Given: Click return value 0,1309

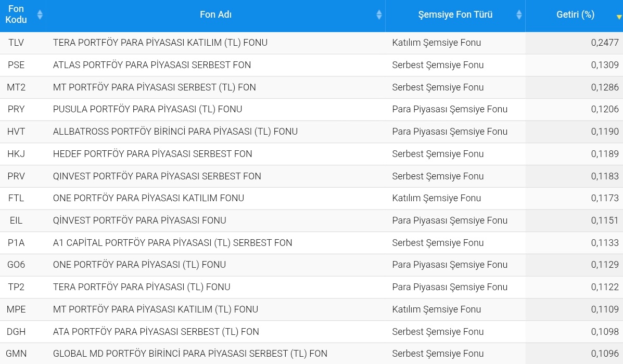Looking at the screenshot, I should coord(605,64).
